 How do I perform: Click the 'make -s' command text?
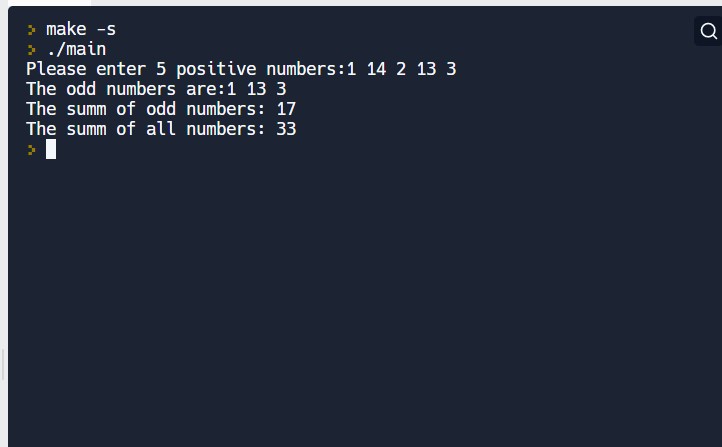tap(81, 30)
